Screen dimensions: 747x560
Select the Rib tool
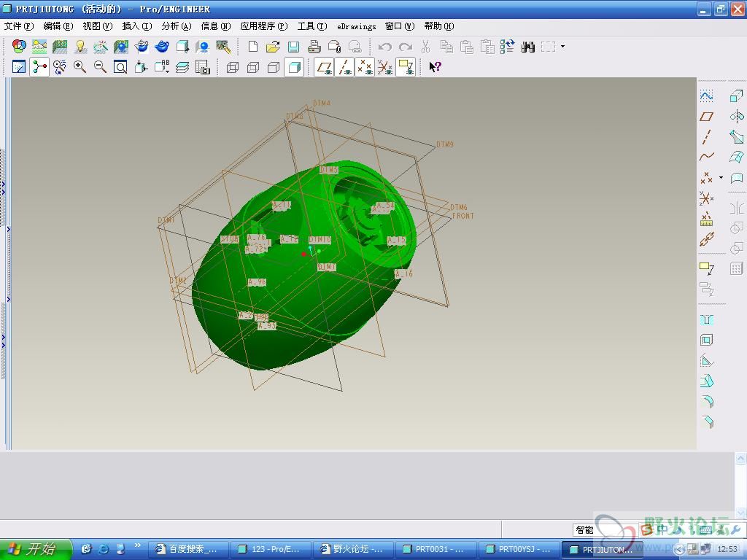(x=706, y=360)
